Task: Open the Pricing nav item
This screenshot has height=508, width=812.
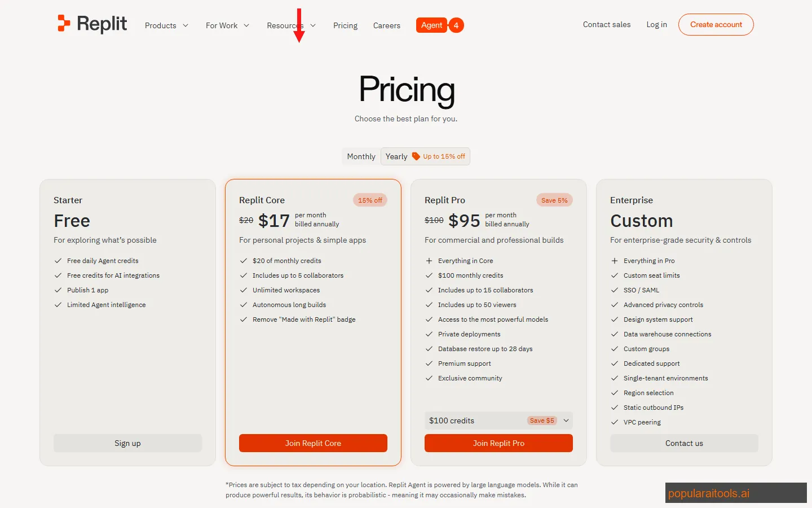Action: (345, 25)
